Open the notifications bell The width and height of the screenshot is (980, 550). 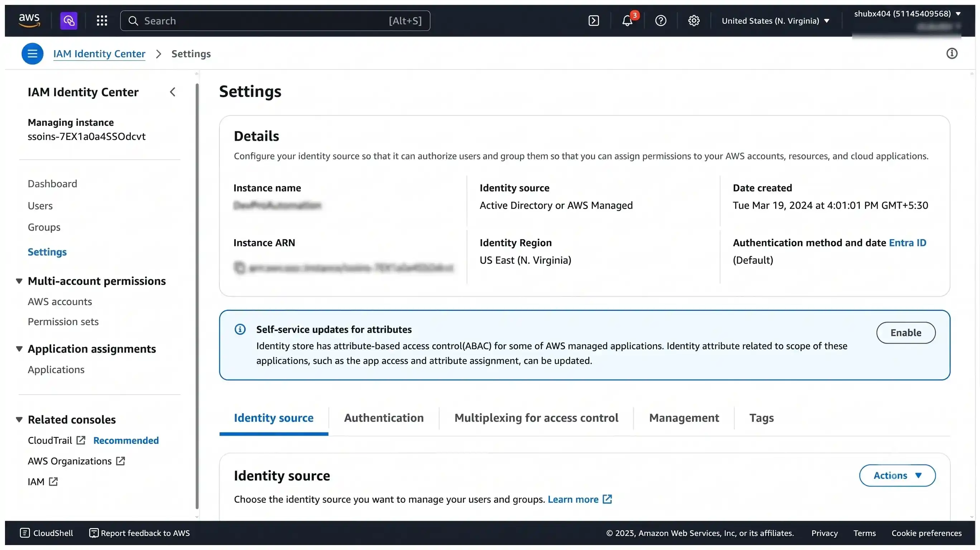click(627, 20)
